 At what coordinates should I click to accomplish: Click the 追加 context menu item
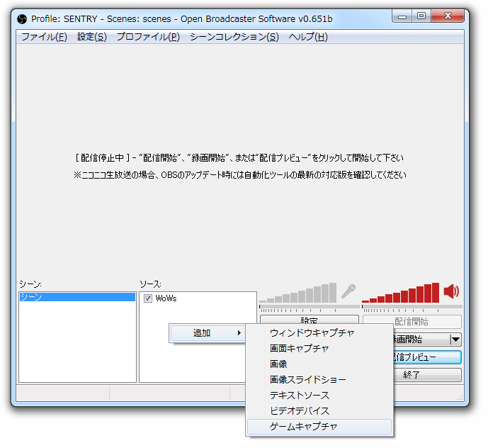tap(208, 333)
